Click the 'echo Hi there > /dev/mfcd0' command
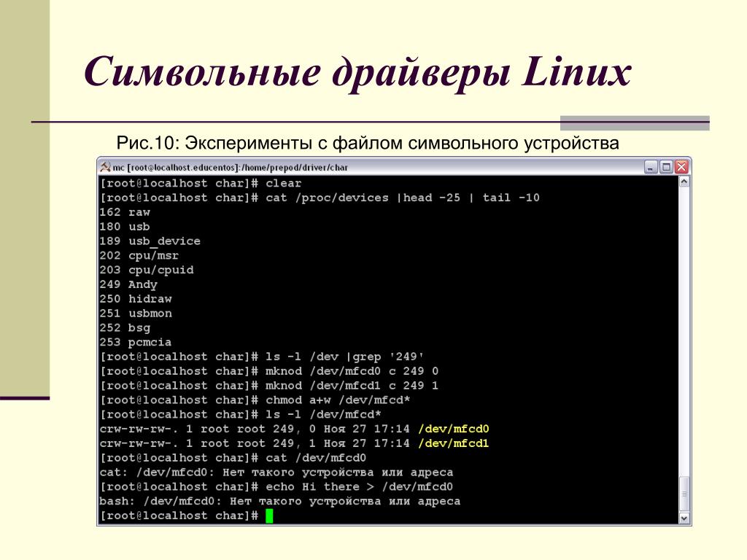Image resolution: width=747 pixels, height=560 pixels. pyautogui.click(x=359, y=487)
